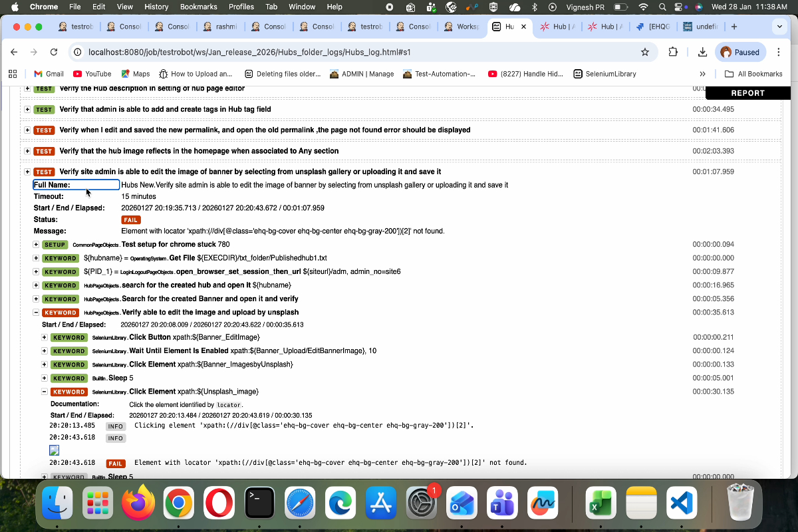This screenshot has width=798, height=532.
Task: Open the 'ADMIN | Manage' bookmark
Action: tap(362, 74)
